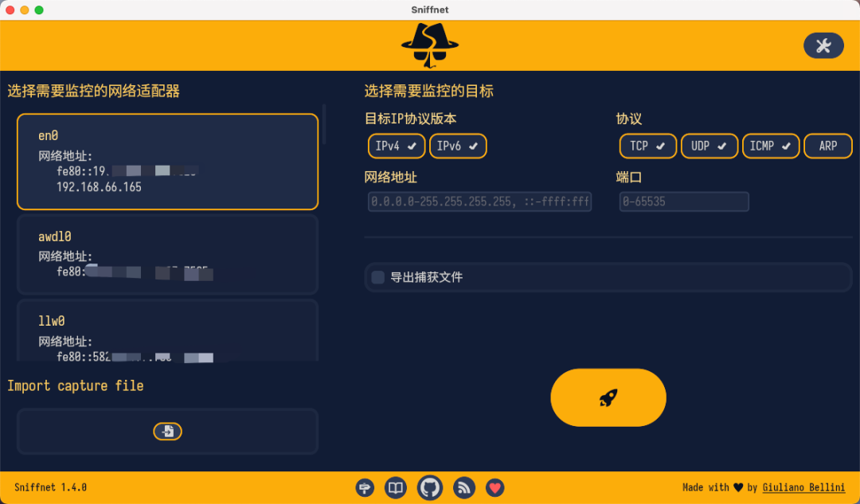The image size is (860, 504).
Task: Select the awdl0 network adapter
Action: coord(167,255)
